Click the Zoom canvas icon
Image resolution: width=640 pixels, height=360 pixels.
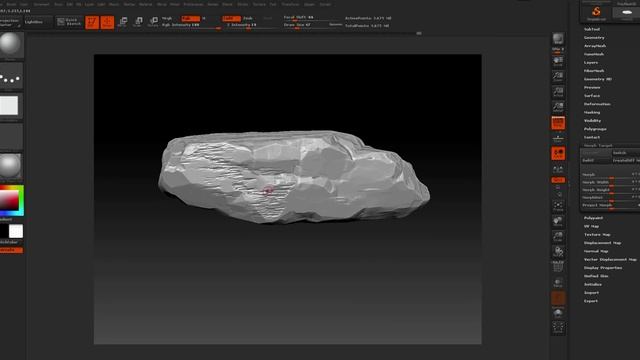coord(558,77)
